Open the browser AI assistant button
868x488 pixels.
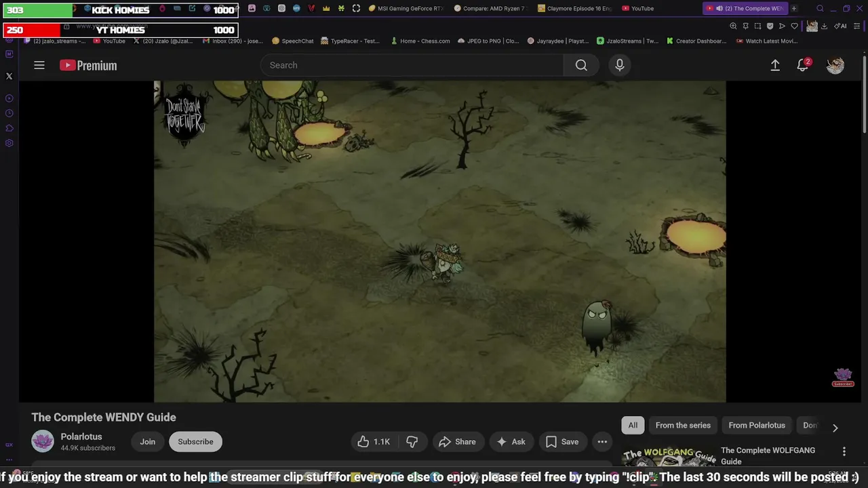pos(840,26)
